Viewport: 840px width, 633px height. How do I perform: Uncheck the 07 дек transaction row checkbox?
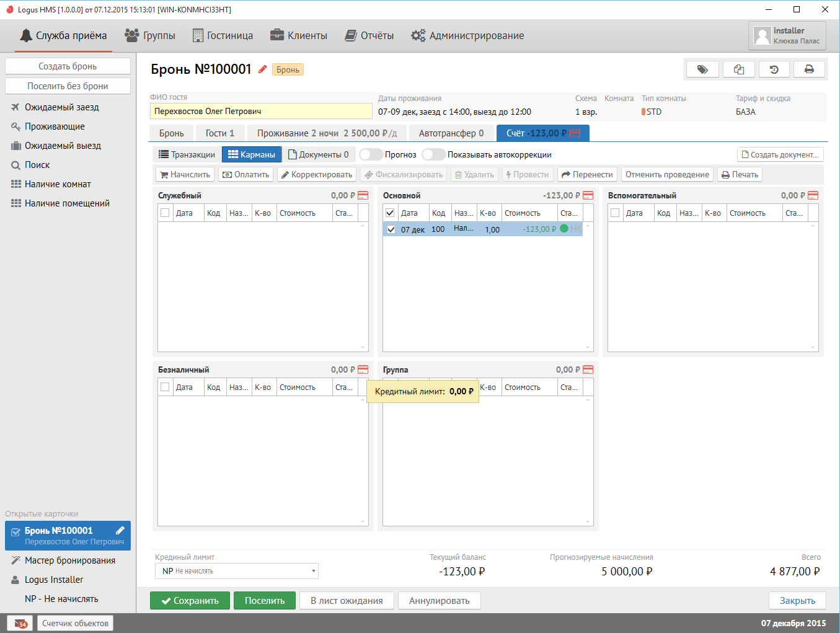click(391, 229)
